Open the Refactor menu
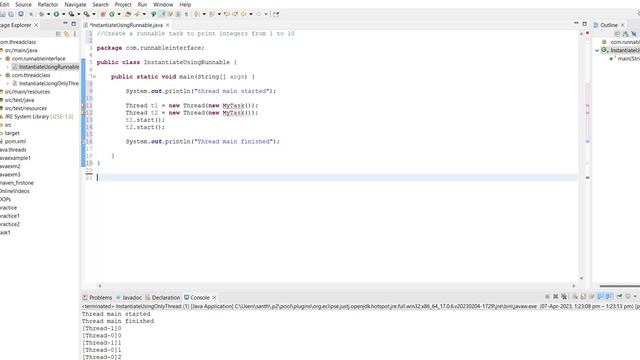The width and height of the screenshot is (640, 360). point(48,4)
